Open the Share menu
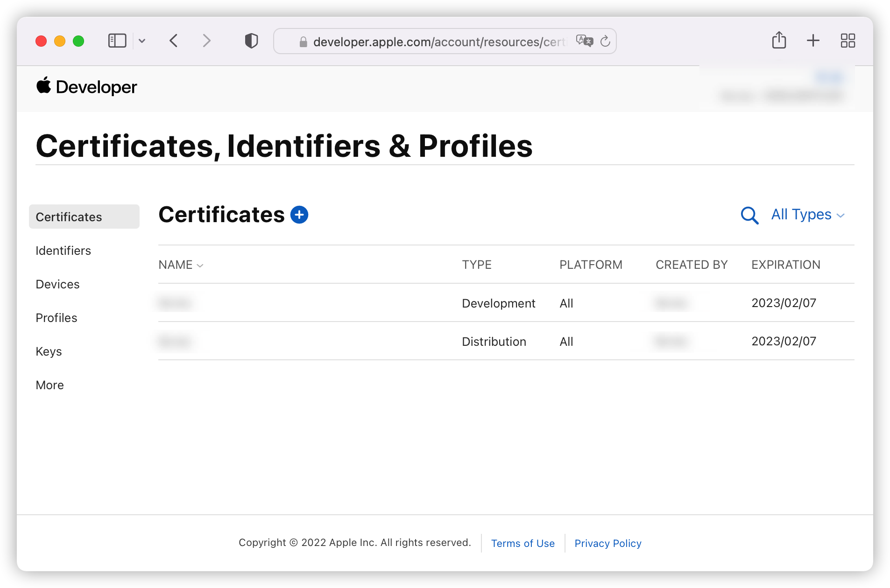This screenshot has height=588, width=890. pyautogui.click(x=779, y=41)
